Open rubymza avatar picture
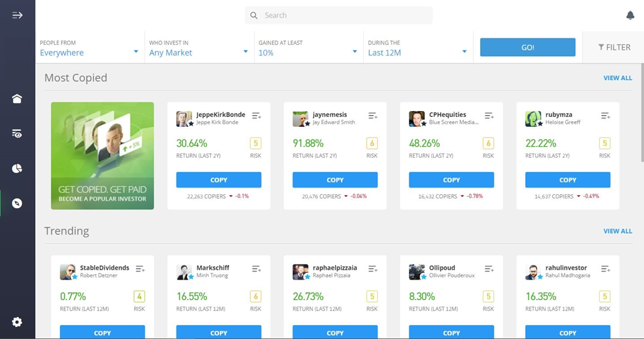644x339 pixels. [534, 119]
